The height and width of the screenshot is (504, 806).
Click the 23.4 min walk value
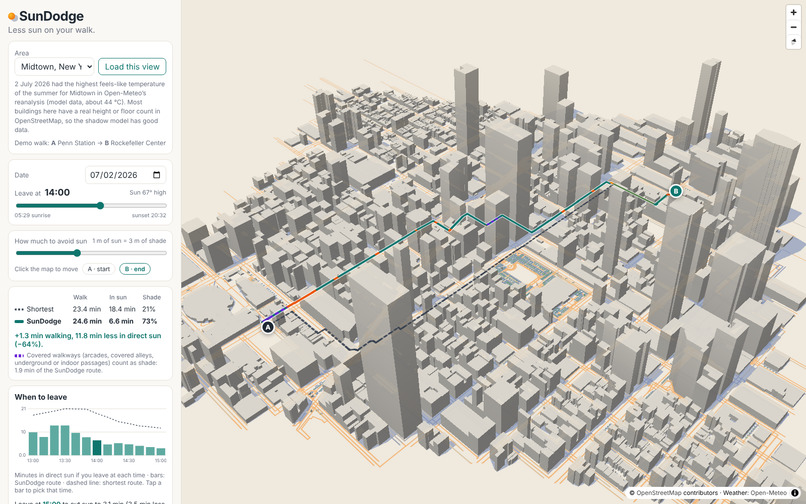[87, 309]
